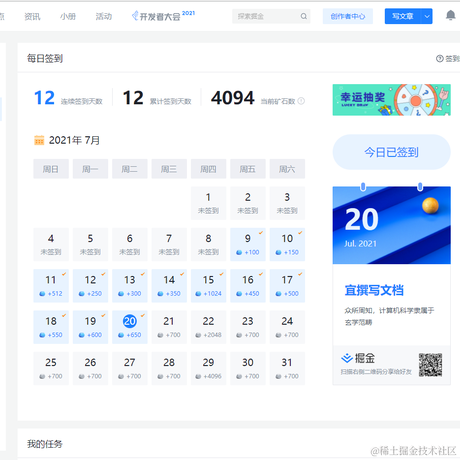The image size is (460, 460).
Task: Click the 4094 ore count
Action: [x=233, y=98]
